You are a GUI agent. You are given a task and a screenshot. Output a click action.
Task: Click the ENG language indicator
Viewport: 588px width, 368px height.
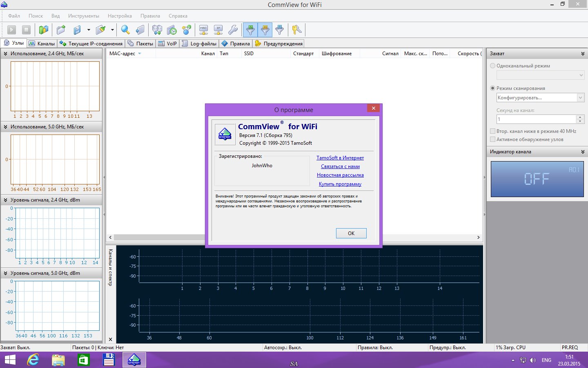546,360
